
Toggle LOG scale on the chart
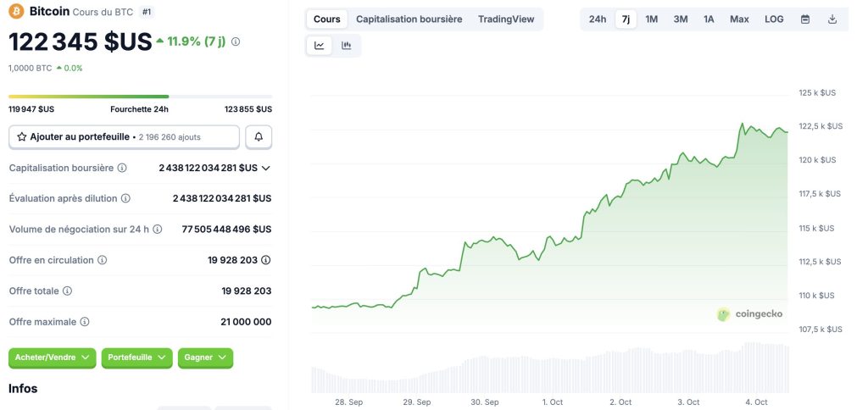[774, 19]
